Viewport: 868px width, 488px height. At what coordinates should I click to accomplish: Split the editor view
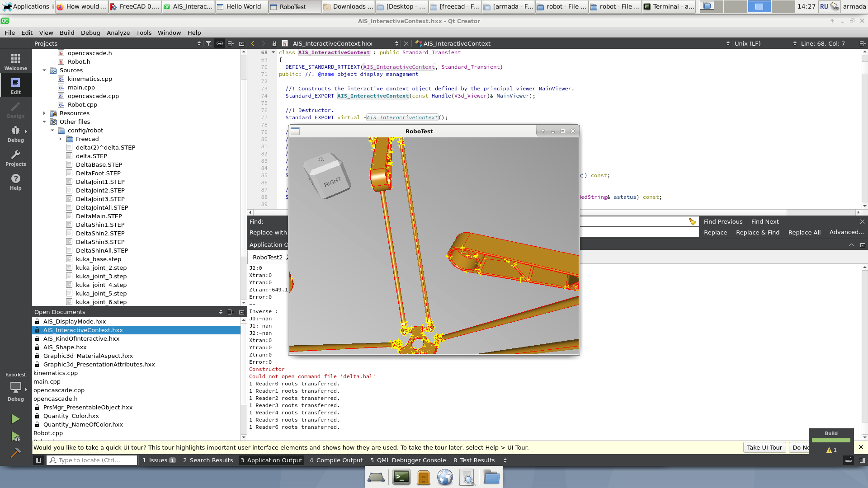click(x=862, y=43)
